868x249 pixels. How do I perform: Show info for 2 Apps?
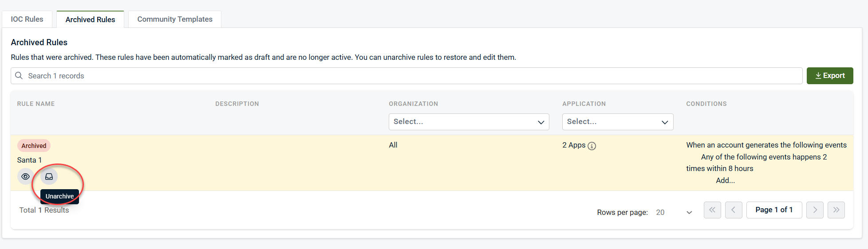coord(592,146)
